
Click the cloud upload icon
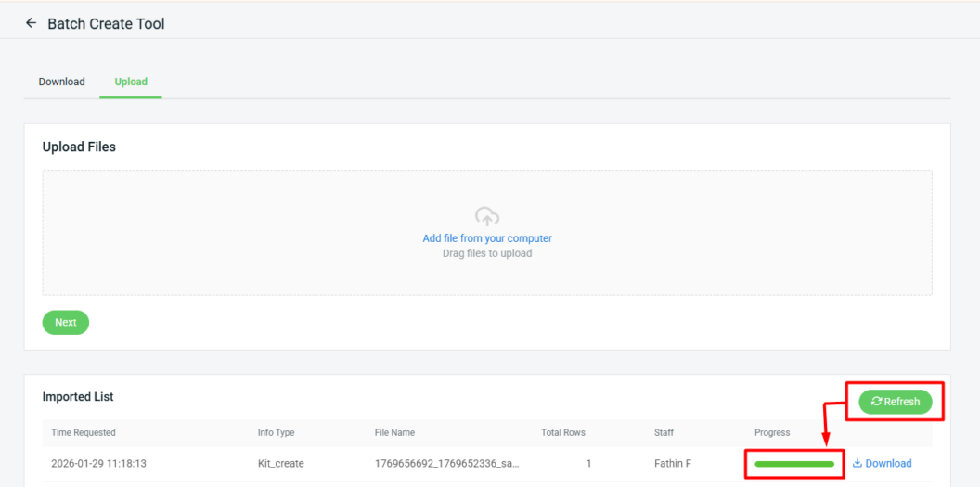click(487, 217)
